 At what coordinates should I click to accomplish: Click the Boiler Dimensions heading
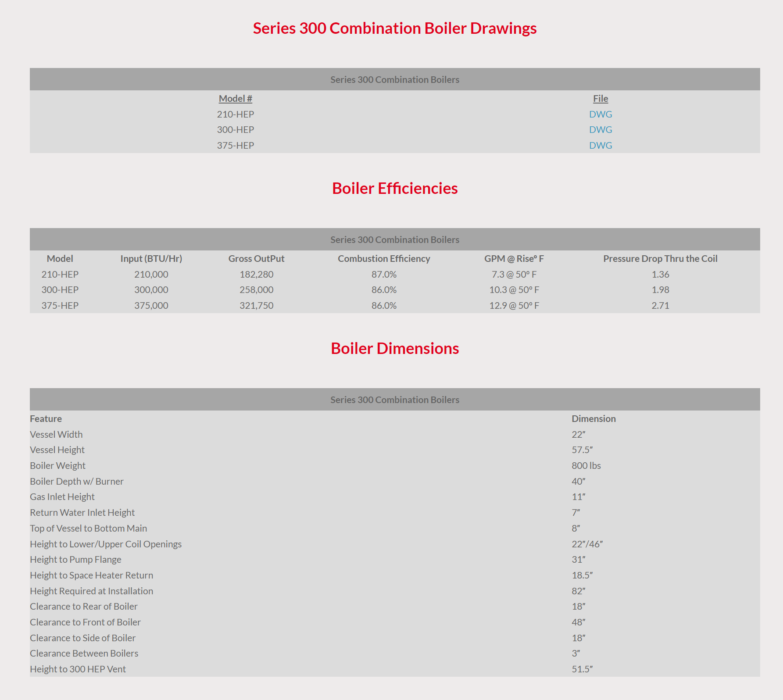394,348
